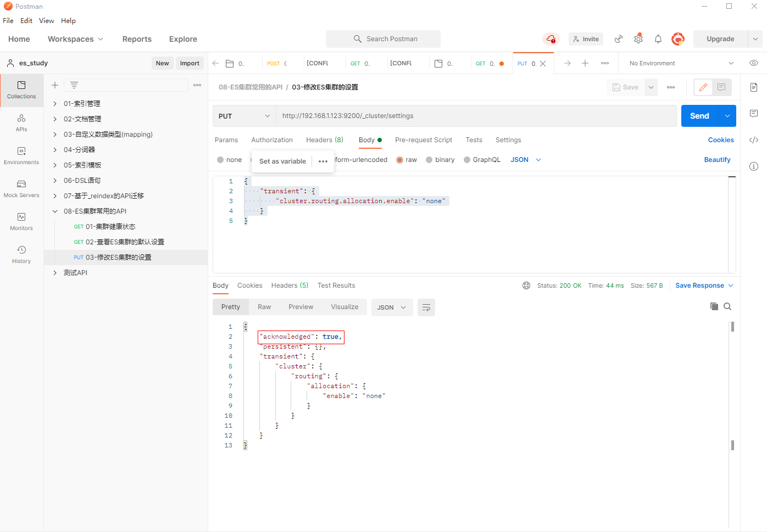
Task: Open the Monitors sidebar panel
Action: [21, 222]
